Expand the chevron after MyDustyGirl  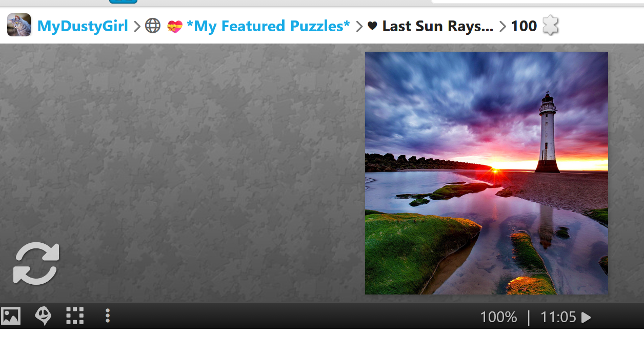(137, 26)
